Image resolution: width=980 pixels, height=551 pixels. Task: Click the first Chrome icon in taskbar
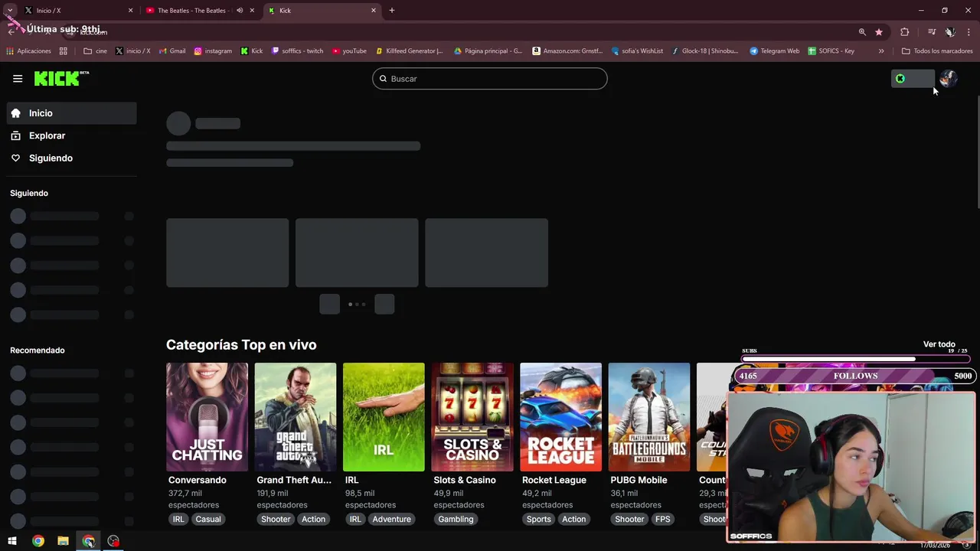pos(38,541)
